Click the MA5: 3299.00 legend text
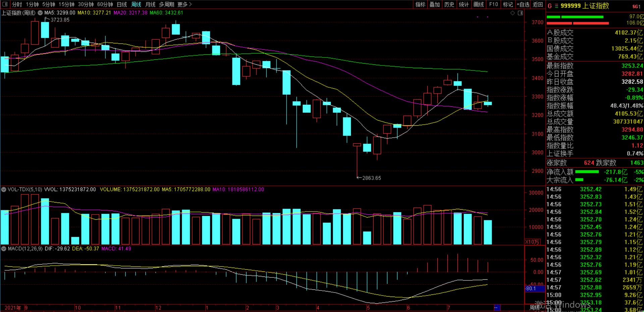Screen dimensions: 644x312 [60, 13]
